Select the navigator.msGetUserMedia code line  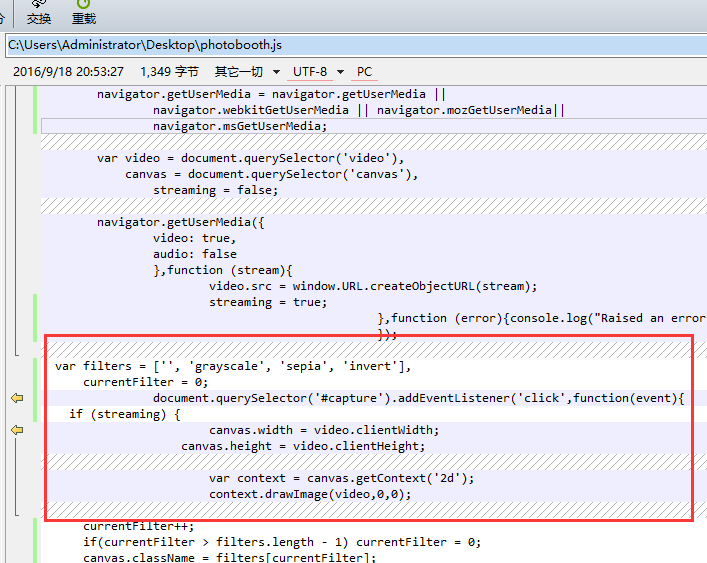click(239, 126)
